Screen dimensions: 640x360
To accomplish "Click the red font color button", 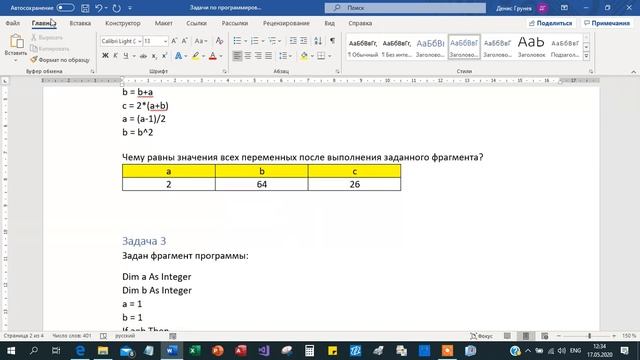I will click(x=213, y=56).
